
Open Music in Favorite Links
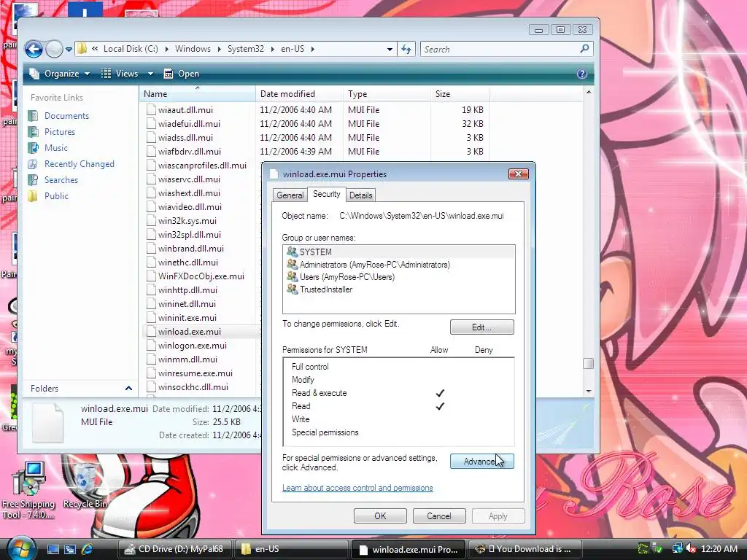[x=55, y=148]
